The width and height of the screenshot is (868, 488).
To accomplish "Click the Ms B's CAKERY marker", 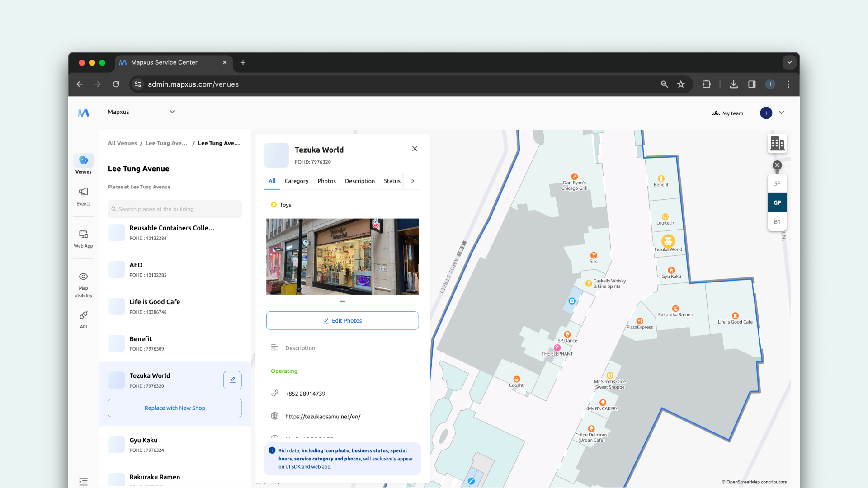I will tap(603, 403).
